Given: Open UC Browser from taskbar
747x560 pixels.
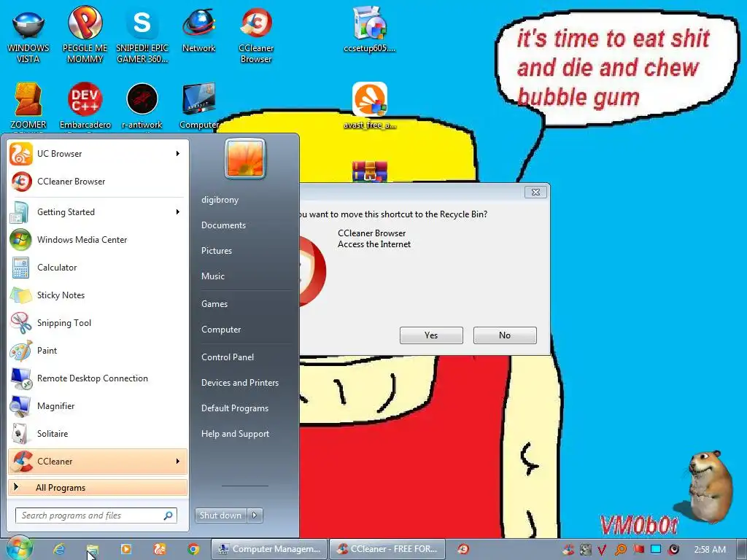Looking at the screenshot, I should (160, 549).
